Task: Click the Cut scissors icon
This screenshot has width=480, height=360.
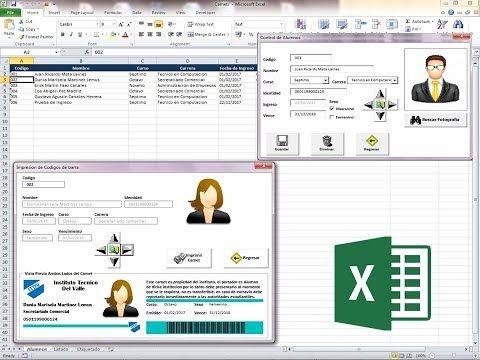Action: 22,21
